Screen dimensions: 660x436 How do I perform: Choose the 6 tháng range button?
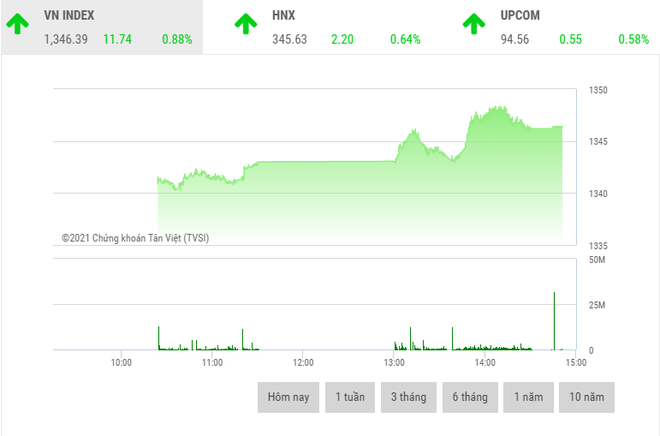(x=469, y=397)
